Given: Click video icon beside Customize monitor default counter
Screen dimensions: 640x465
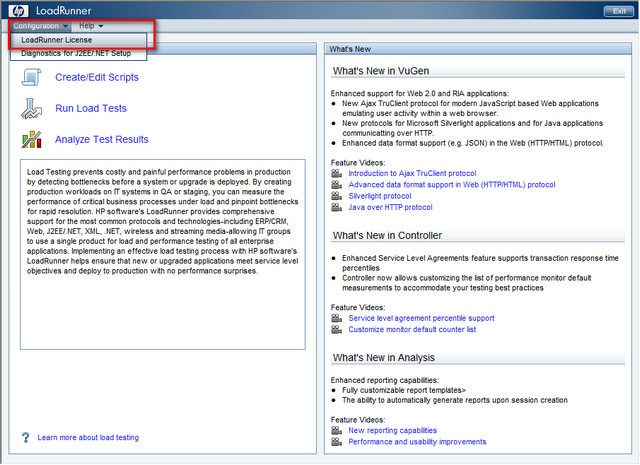Looking at the screenshot, I should (x=336, y=329).
